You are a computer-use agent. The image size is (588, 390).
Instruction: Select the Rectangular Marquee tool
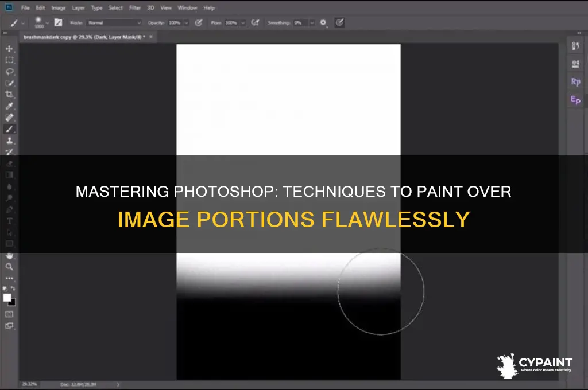(9, 60)
